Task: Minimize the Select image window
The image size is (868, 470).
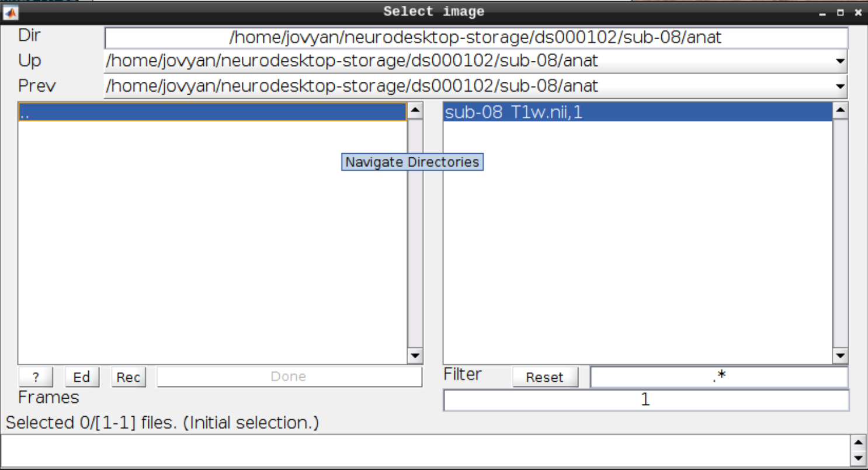Action: pyautogui.click(x=822, y=12)
